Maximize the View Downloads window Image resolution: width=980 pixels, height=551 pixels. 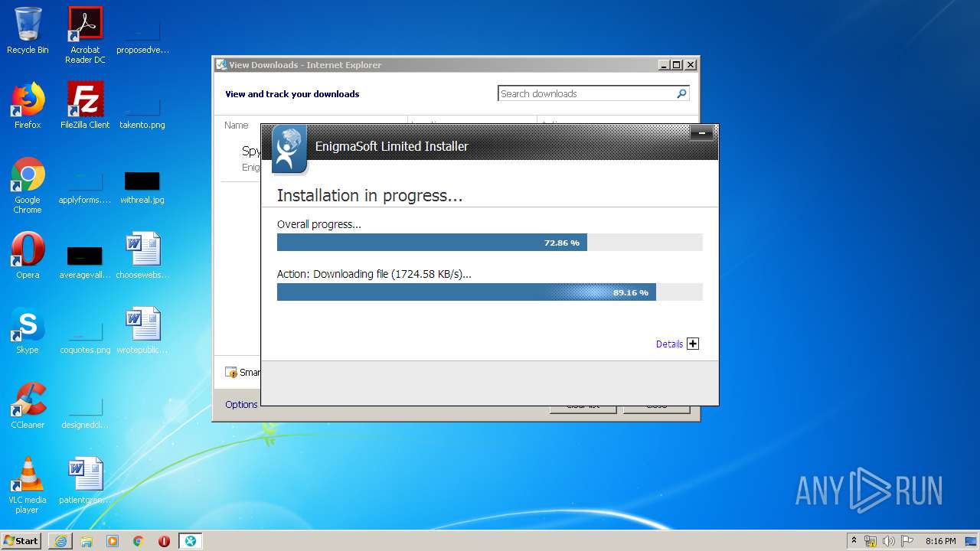coord(677,65)
